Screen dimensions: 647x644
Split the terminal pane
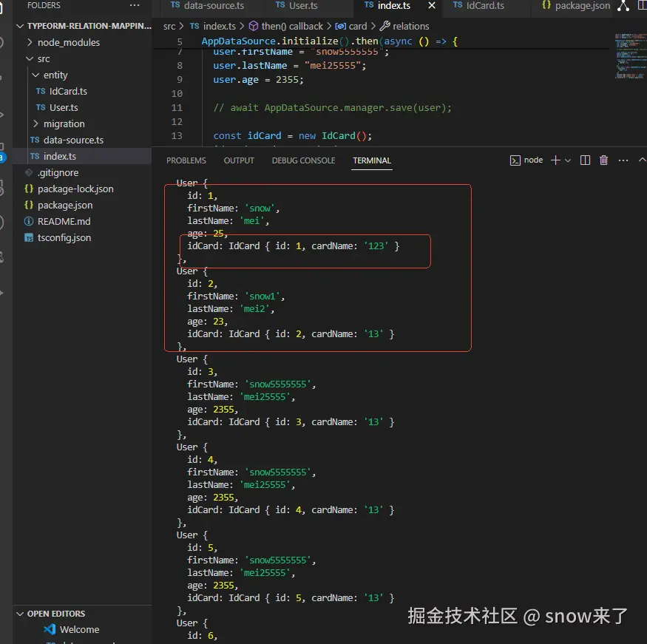[585, 160]
